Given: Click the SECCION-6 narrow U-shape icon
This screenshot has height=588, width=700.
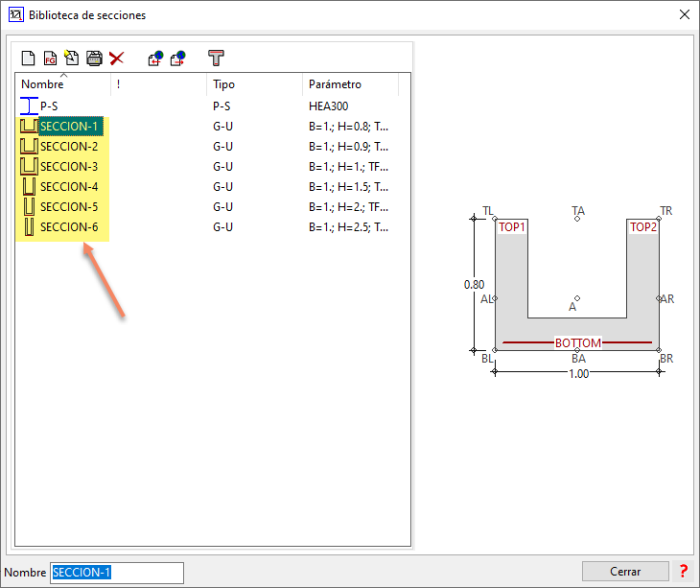Looking at the screenshot, I should tap(29, 226).
